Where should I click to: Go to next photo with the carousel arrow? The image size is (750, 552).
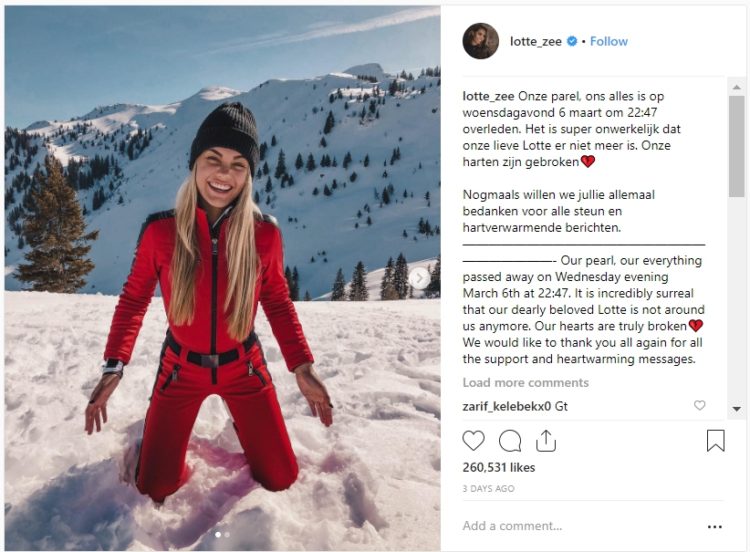420,278
